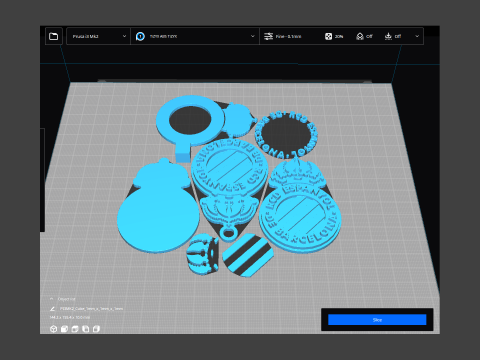Click the infill percentage icon
The width and height of the screenshot is (480, 360).
click(x=328, y=36)
